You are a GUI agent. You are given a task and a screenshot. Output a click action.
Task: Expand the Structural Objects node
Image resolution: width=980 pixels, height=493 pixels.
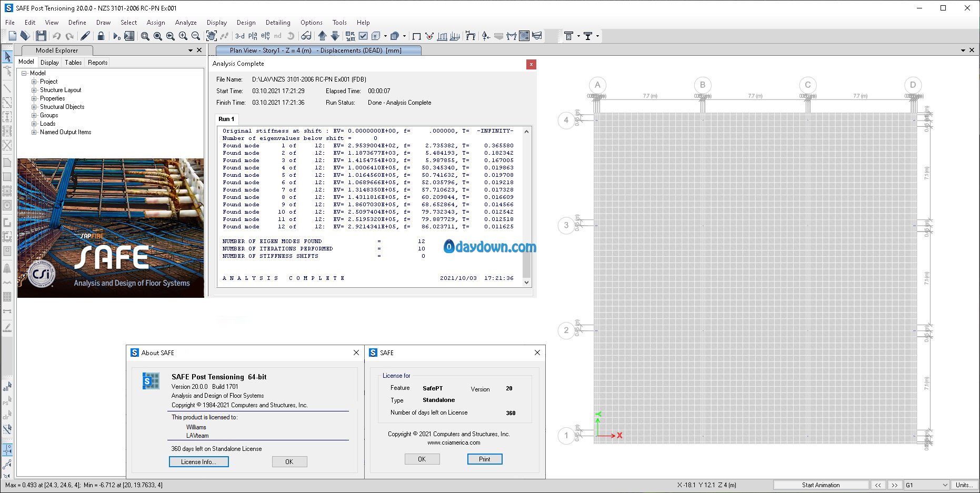tap(34, 107)
